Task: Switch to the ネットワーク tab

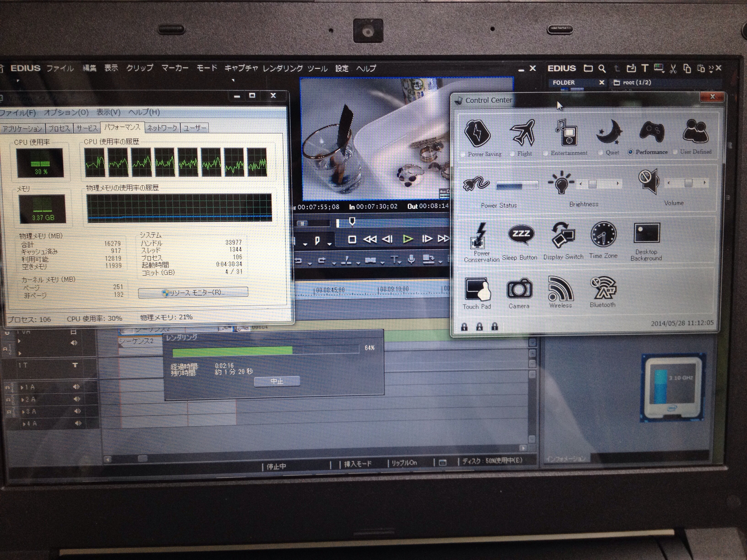Action: point(162,128)
